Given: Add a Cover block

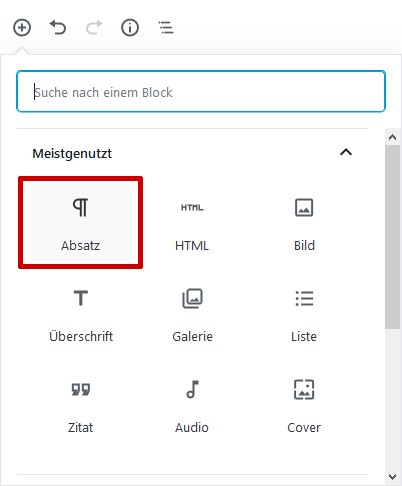Looking at the screenshot, I should click(x=304, y=404).
